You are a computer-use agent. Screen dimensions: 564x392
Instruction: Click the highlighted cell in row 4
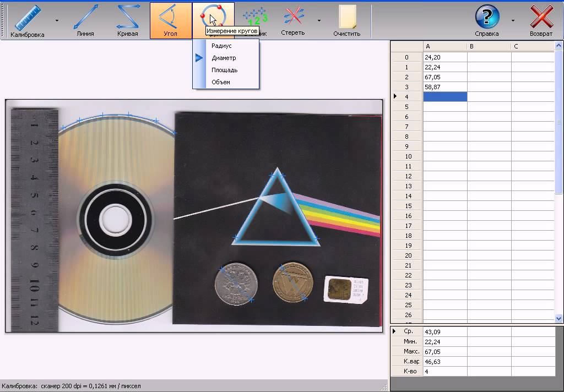point(445,97)
